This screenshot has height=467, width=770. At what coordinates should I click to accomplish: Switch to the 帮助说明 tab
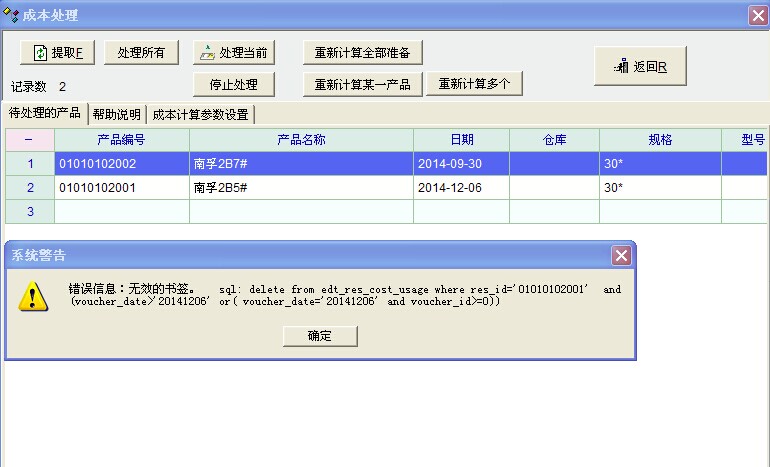[117, 114]
